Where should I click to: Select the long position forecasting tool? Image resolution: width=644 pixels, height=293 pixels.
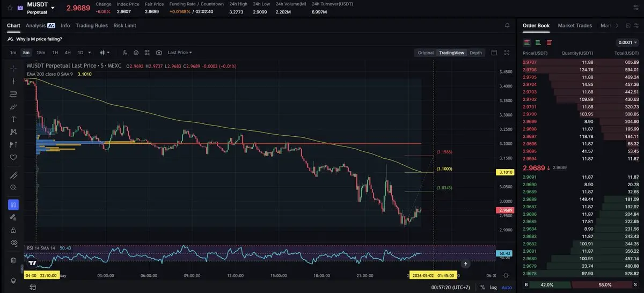coord(13,144)
